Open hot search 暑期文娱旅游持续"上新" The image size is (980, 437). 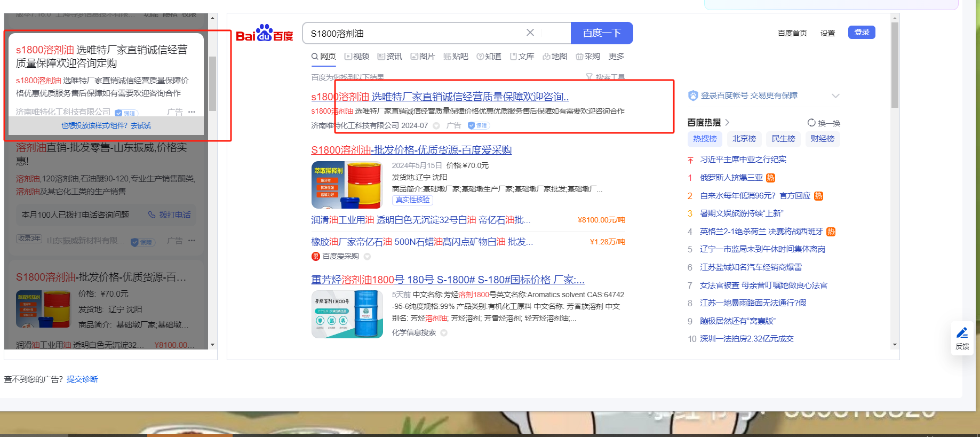[742, 213]
